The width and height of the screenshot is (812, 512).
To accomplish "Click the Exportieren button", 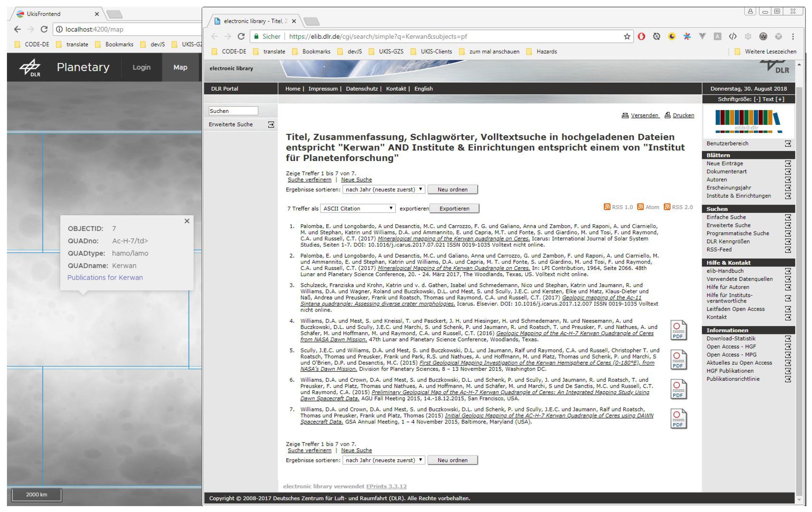I will 454,209.
